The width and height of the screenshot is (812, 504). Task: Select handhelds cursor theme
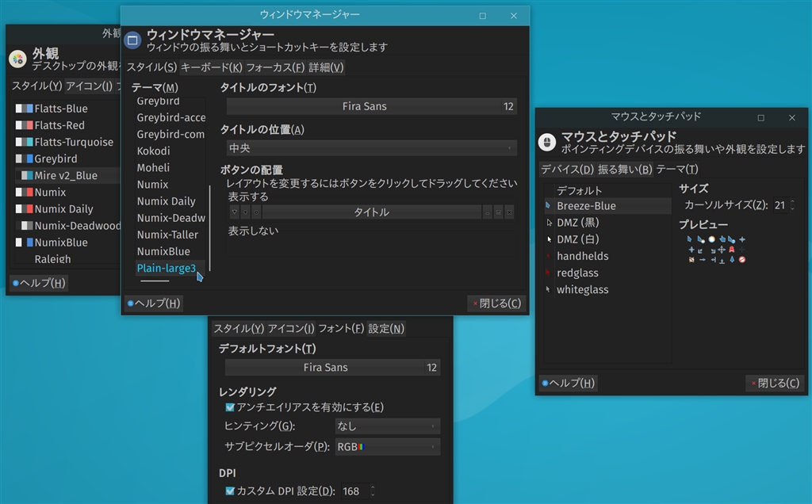(583, 256)
